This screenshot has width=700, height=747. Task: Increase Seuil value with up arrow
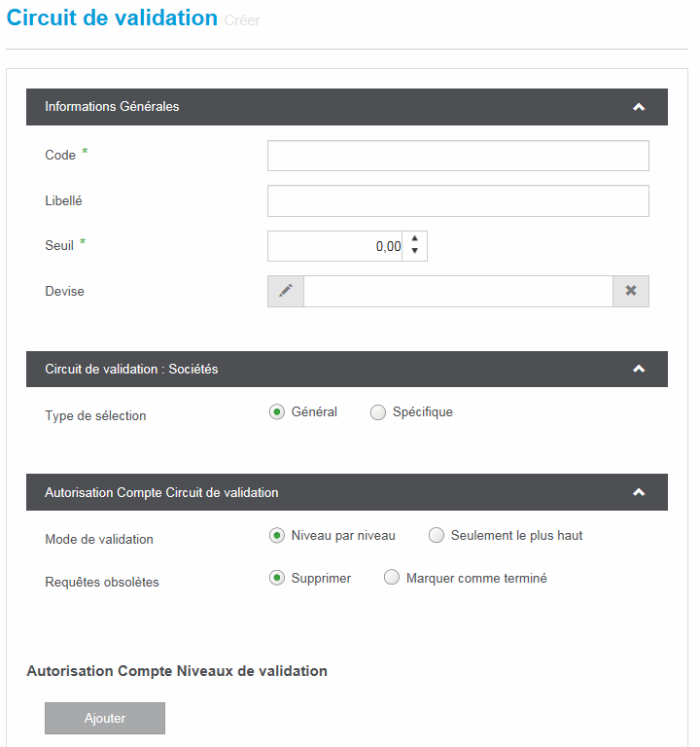pyautogui.click(x=415, y=239)
